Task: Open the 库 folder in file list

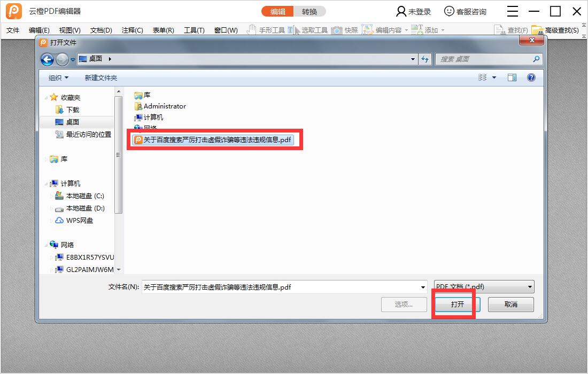Action: (142, 95)
